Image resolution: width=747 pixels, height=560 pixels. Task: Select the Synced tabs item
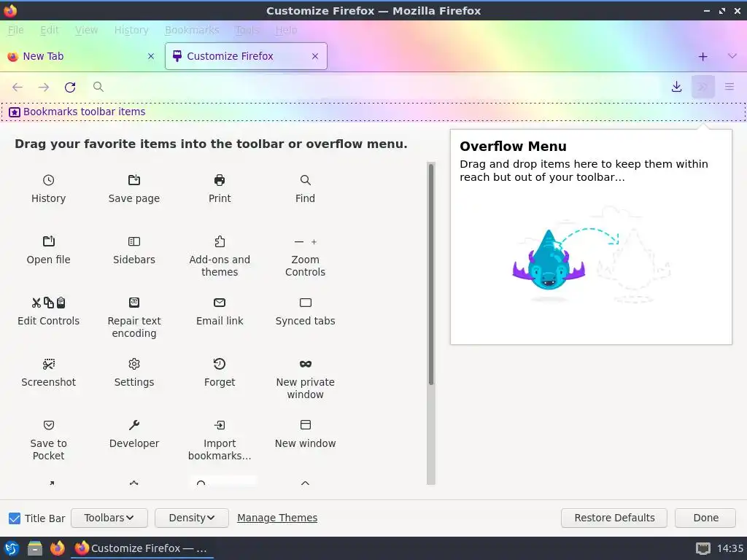(305, 311)
